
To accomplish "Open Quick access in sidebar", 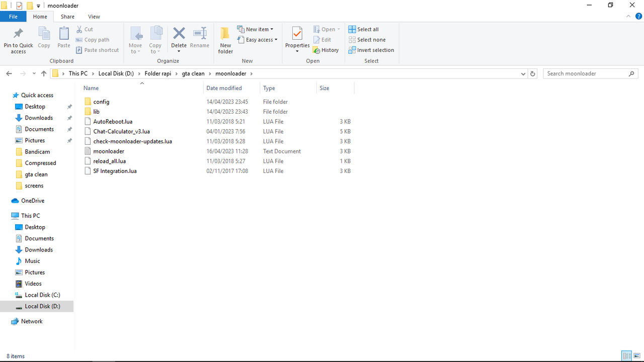I will tap(37, 95).
